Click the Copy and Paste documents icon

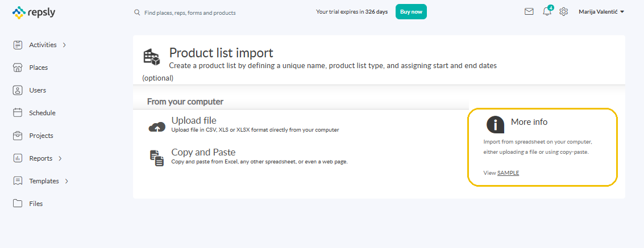tap(156, 158)
